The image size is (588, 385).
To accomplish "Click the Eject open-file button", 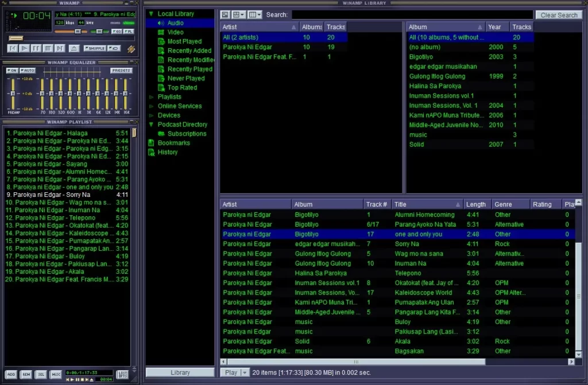I will (x=74, y=48).
